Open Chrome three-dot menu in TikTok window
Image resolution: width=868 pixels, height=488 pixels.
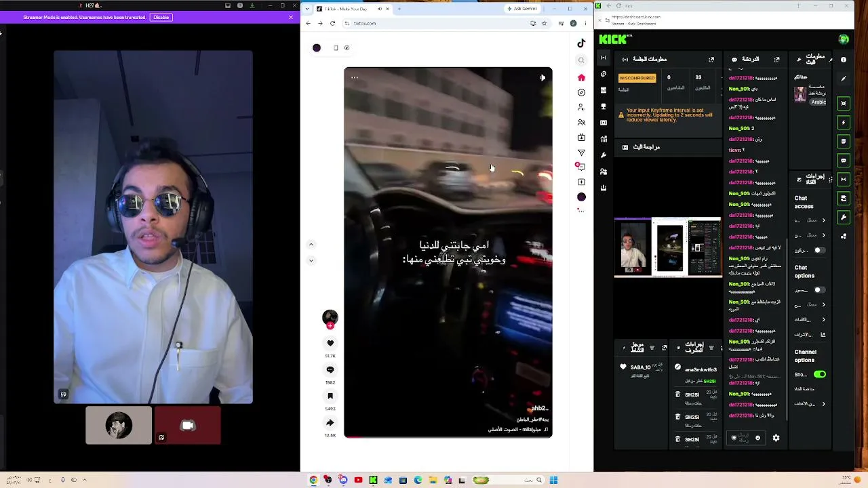tap(585, 23)
